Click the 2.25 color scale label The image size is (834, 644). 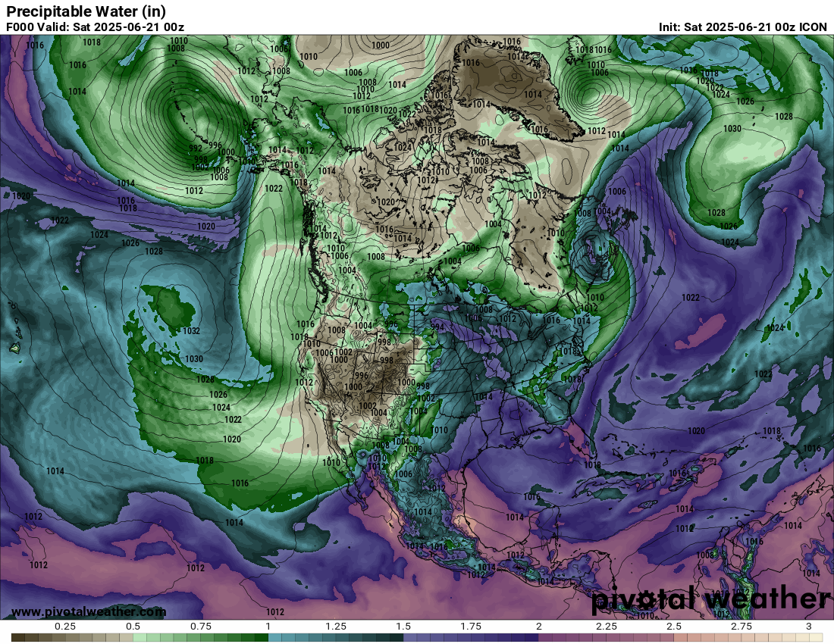607,627
